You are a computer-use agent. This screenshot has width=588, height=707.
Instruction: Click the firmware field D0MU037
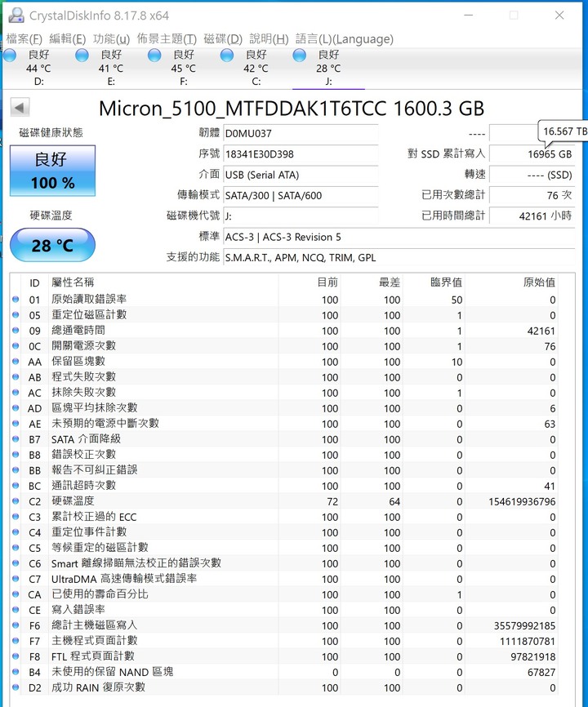pyautogui.click(x=301, y=133)
